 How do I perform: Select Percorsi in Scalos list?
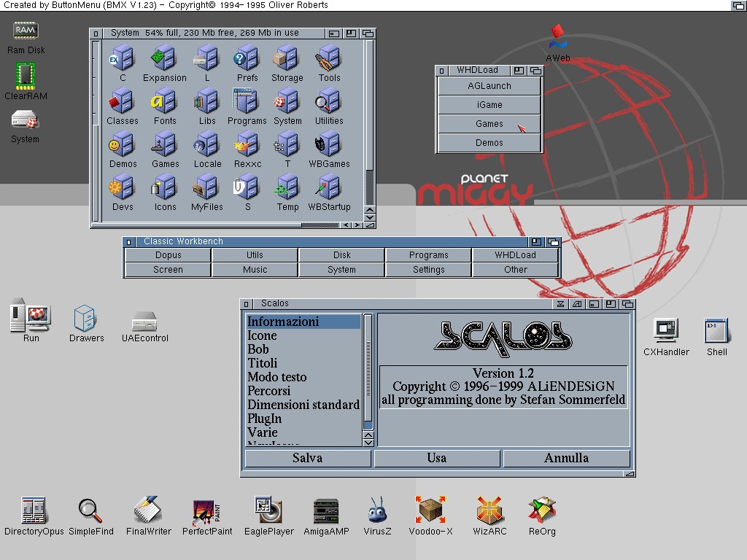[x=303, y=391]
